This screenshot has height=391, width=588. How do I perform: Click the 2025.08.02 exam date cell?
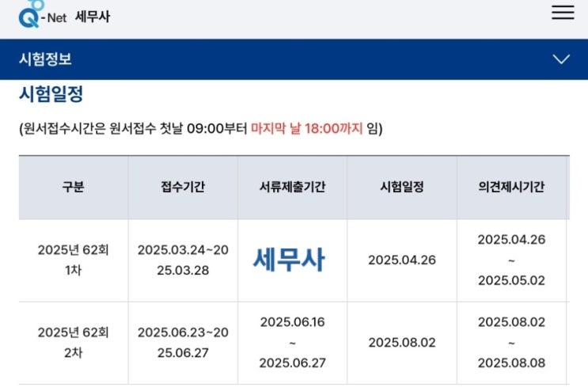[402, 342]
